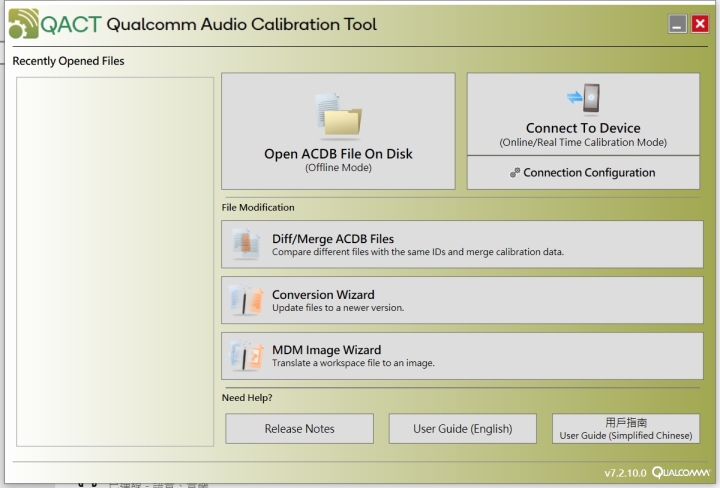Click the Diff/Merge ACDB Files document icon
Screen dimensions: 720x488
pyautogui.click(x=246, y=244)
